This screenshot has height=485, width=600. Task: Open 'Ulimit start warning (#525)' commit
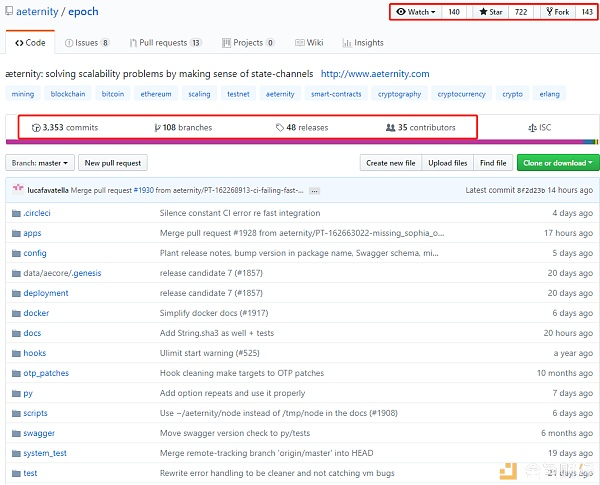pyautogui.click(x=210, y=353)
